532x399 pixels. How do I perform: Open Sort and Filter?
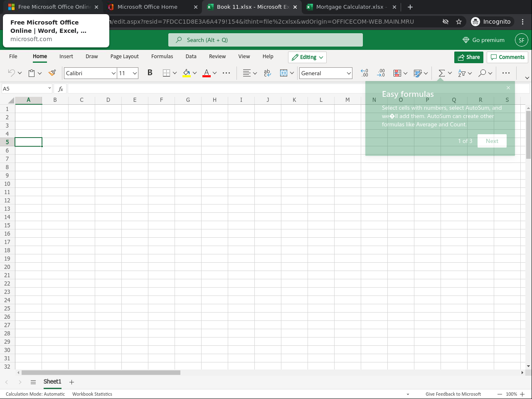coord(462,73)
